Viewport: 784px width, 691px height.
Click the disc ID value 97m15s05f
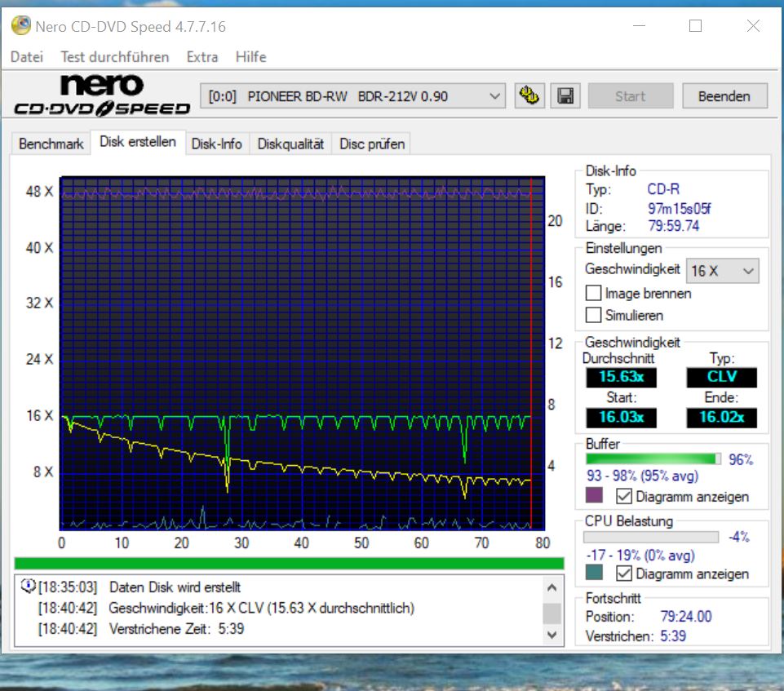[679, 209]
